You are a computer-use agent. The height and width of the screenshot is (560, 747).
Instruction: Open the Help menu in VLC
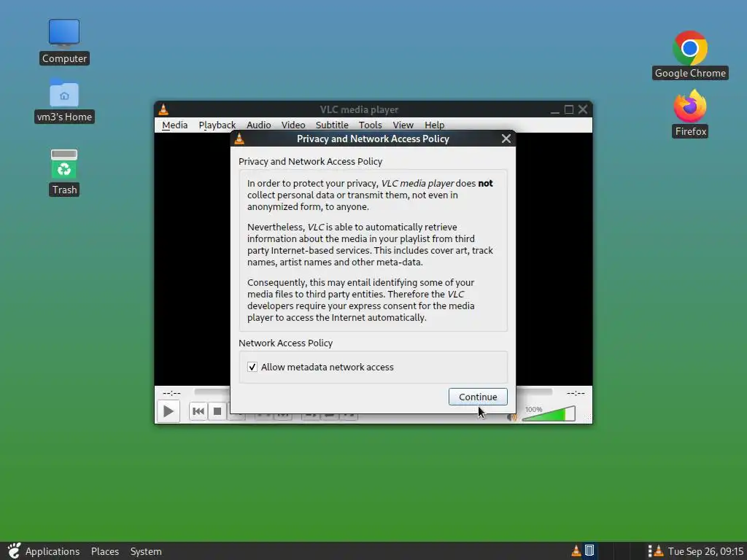click(x=435, y=125)
